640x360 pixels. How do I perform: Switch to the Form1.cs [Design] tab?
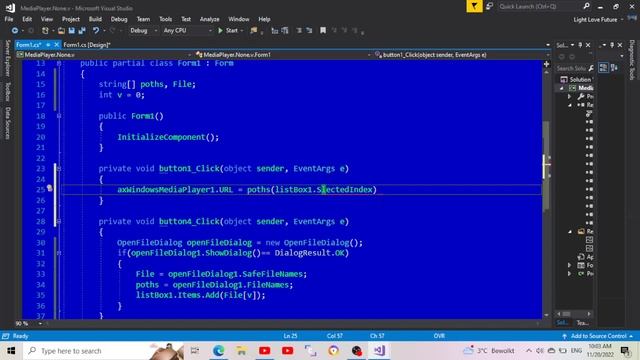[x=87, y=45]
